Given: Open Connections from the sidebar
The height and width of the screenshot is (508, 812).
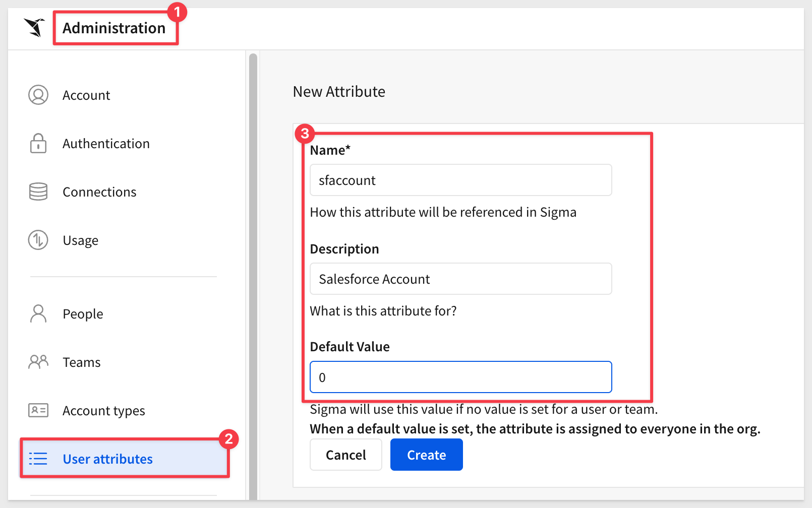Looking at the screenshot, I should (99, 192).
